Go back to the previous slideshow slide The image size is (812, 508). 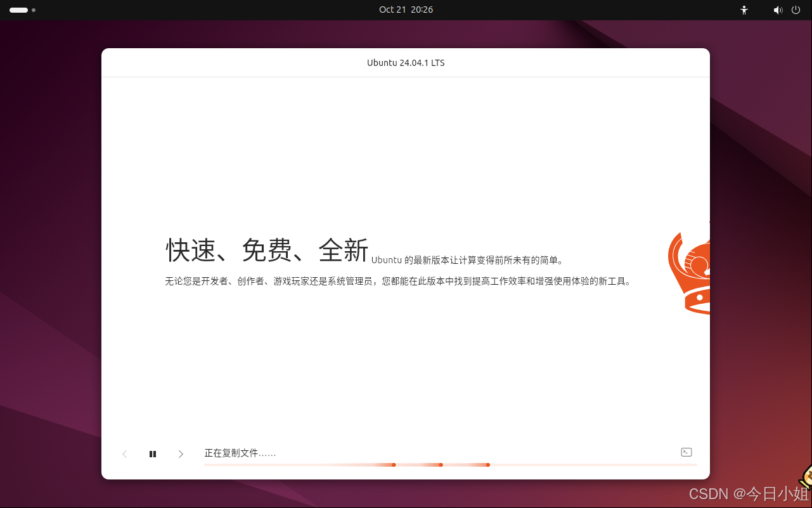coord(124,453)
